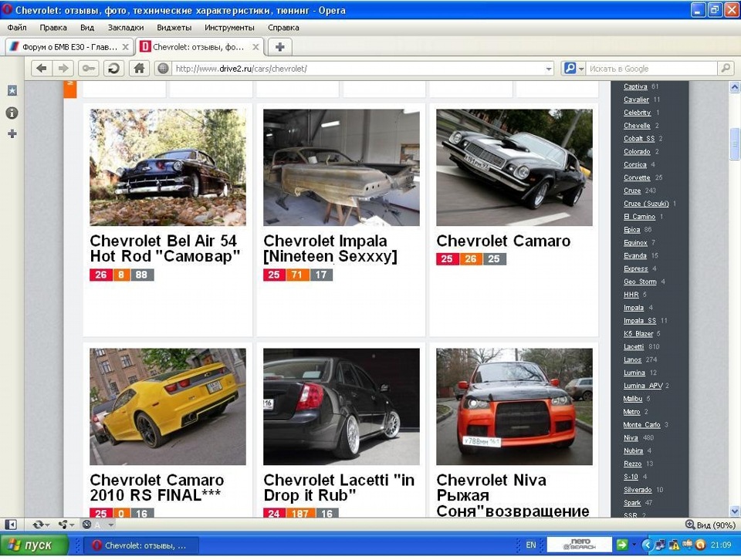The width and height of the screenshot is (741, 560).
Task: Click the Info panel icon in the left sidebar
Action: [12, 113]
